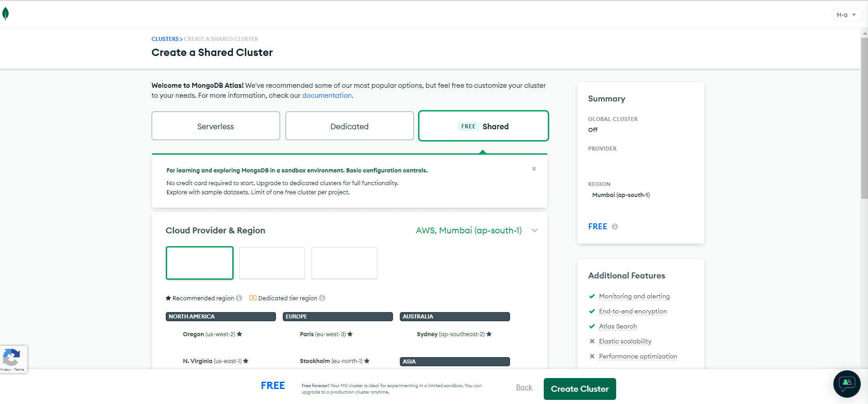Select the Dedicated cluster type
The image size is (868, 404).
pyautogui.click(x=350, y=126)
